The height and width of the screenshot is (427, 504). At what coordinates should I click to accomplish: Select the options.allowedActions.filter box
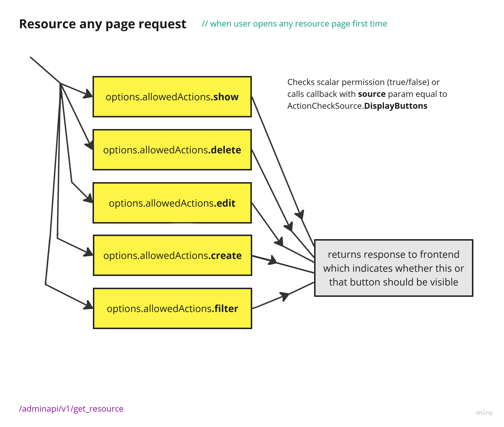pos(172,308)
